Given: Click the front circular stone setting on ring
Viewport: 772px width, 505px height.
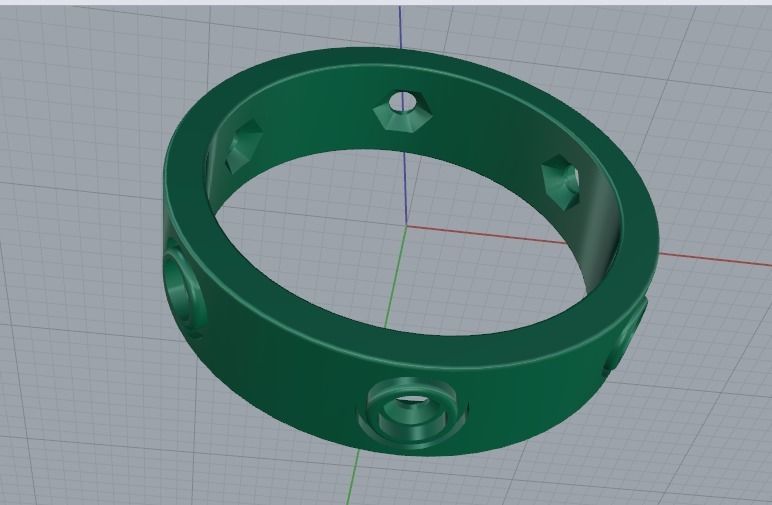Looking at the screenshot, I should click(x=413, y=413).
